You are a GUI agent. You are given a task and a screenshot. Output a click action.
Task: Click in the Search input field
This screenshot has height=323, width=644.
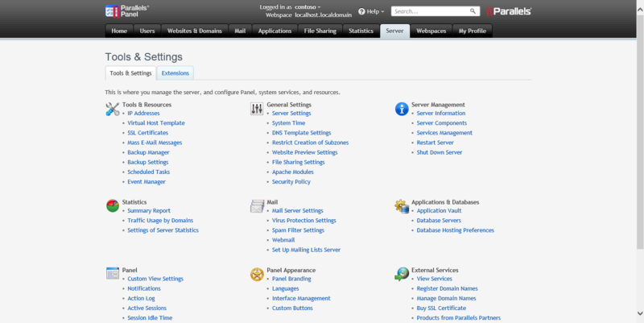pyautogui.click(x=431, y=11)
